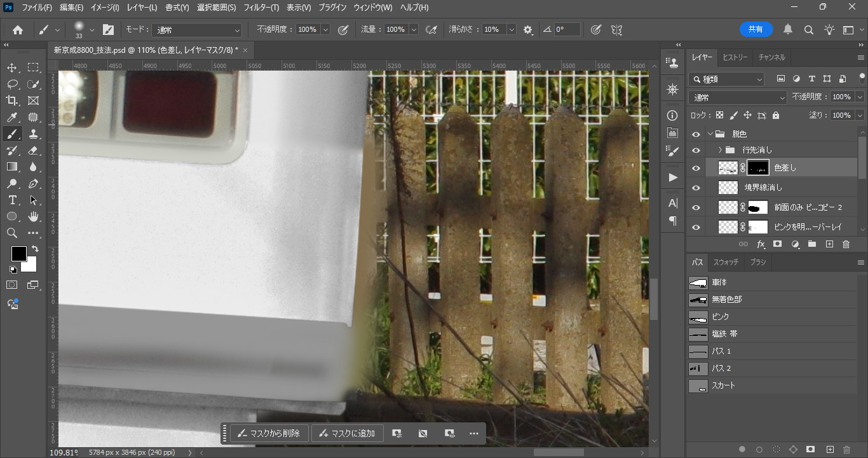Select the Lasso tool
Viewport: 868px width, 458px height.
click(12, 84)
